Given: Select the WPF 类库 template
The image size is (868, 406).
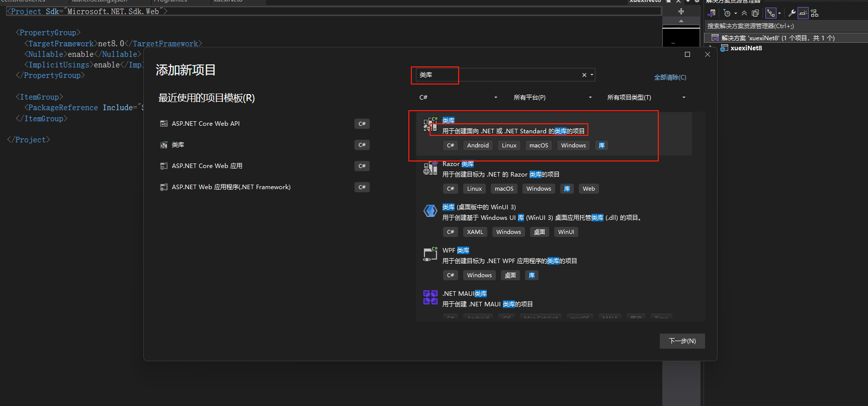Looking at the screenshot, I should click(554, 264).
